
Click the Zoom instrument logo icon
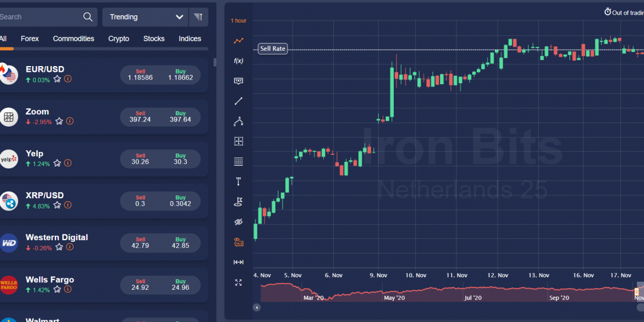point(8,117)
